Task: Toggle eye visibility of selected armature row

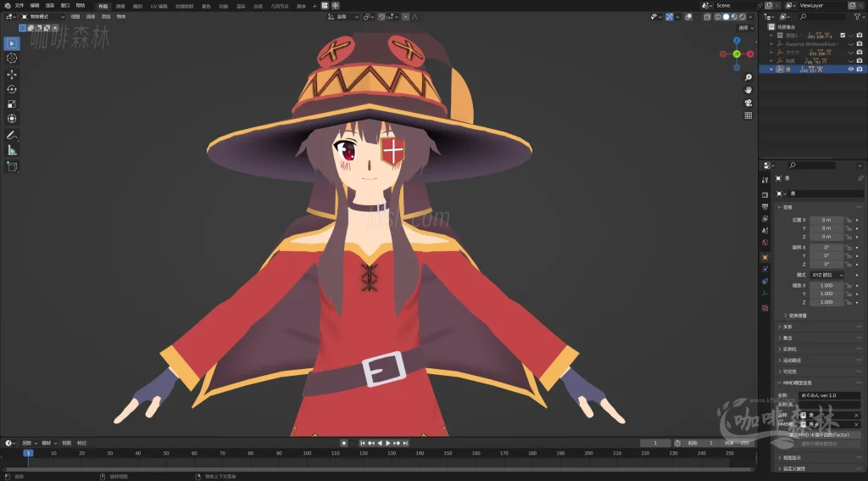Action: pyautogui.click(x=851, y=70)
